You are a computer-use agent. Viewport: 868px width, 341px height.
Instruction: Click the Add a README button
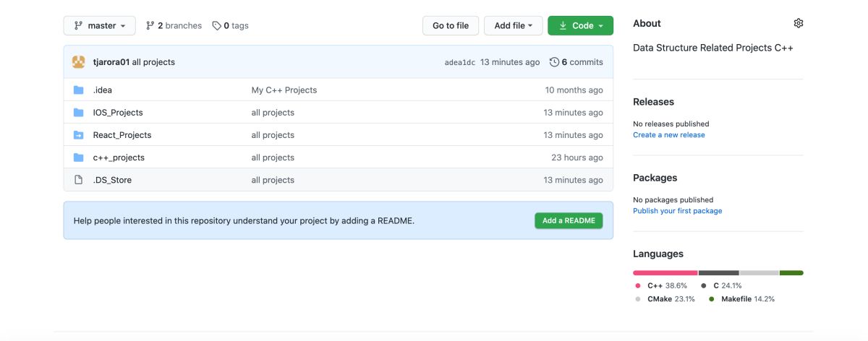[x=569, y=220]
